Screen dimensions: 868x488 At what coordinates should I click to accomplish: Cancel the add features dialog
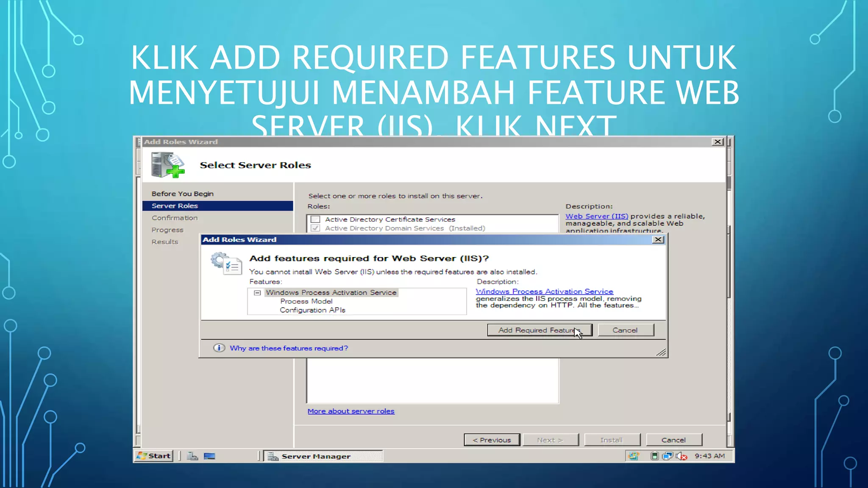626,330
